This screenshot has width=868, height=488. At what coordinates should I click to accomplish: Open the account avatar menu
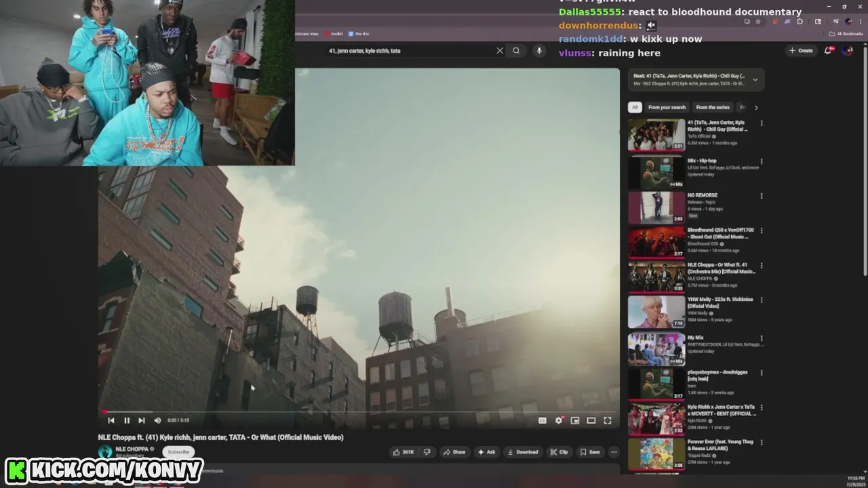tap(847, 51)
